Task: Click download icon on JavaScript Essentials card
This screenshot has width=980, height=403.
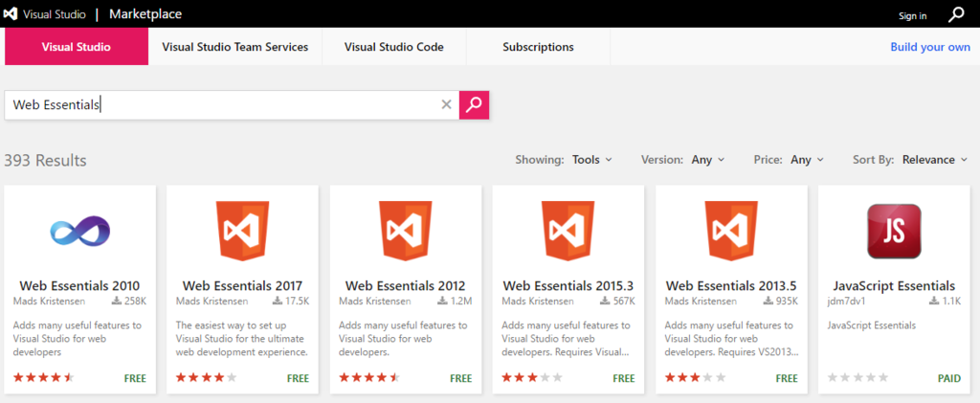Action: coord(934,302)
